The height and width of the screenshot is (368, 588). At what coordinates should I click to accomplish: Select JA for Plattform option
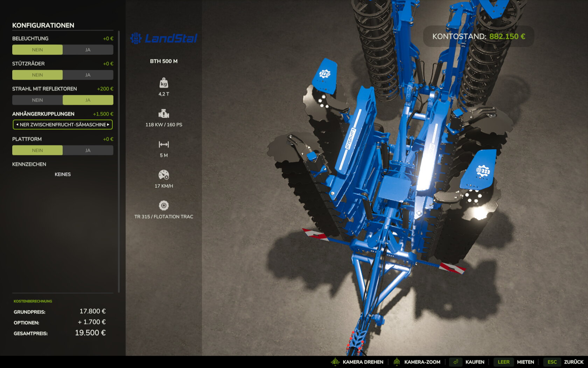point(88,150)
